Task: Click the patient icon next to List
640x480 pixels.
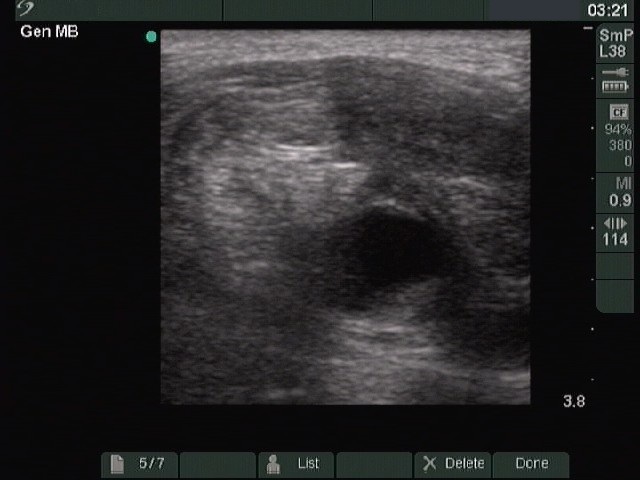Action: pos(274,464)
